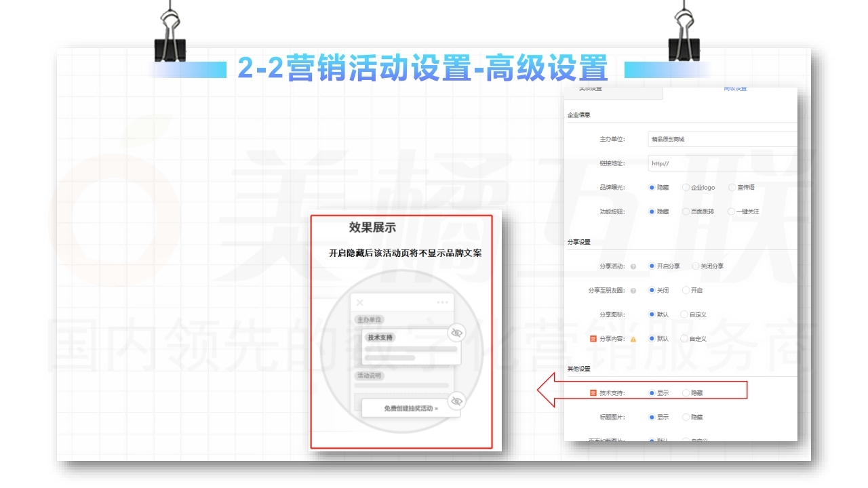This screenshot has width=868, height=488.
Task: Choose 隐藏 for 技术支持
Action: [x=686, y=393]
